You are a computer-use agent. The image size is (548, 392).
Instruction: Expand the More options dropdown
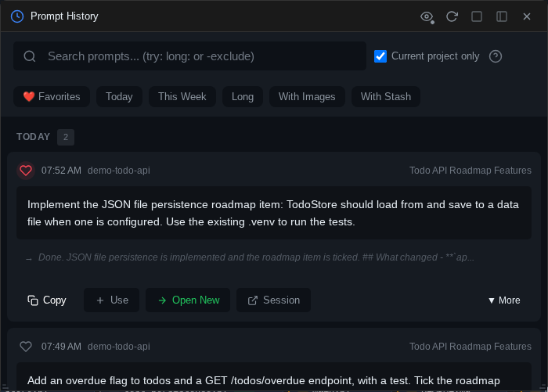pos(504,300)
